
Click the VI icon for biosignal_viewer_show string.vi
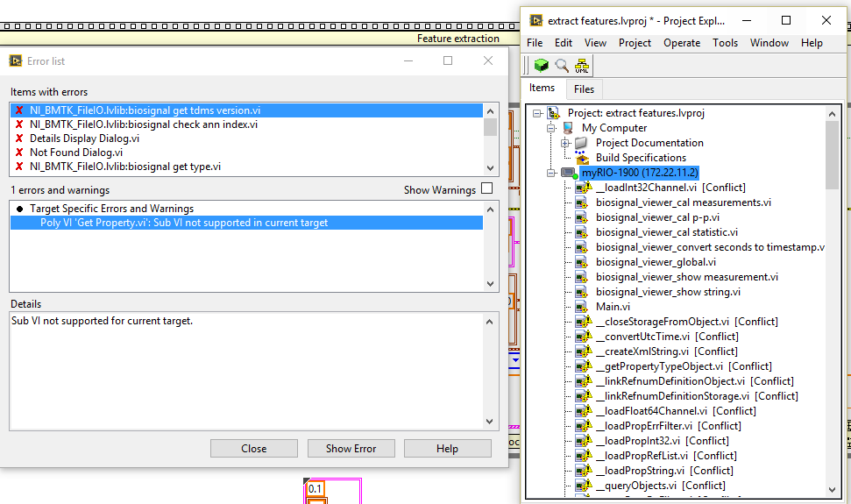click(x=582, y=292)
